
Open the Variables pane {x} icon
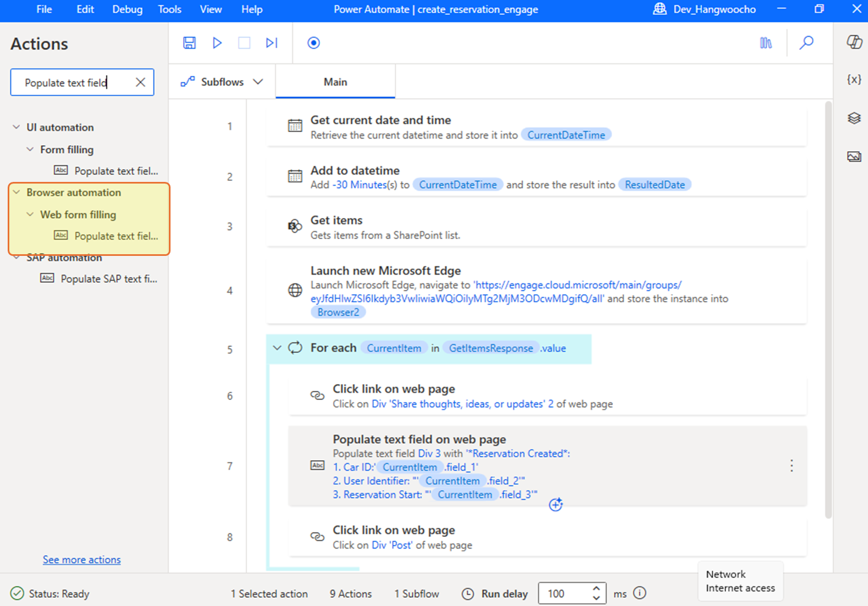click(x=854, y=79)
